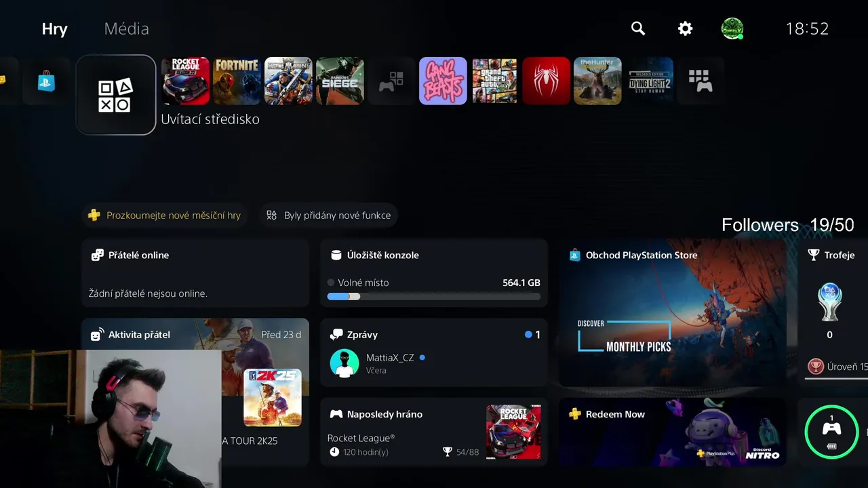868x488 pixels.
Task: Open the search magnifier icon
Action: click(638, 28)
